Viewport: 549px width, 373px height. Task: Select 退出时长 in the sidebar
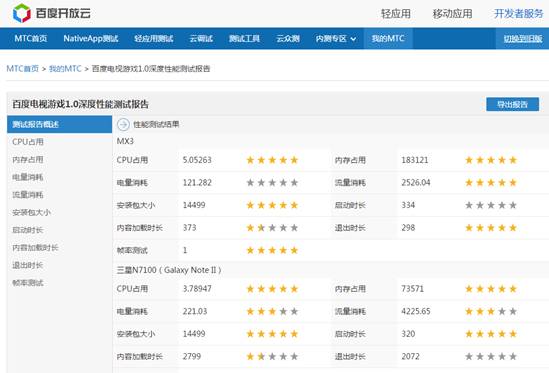click(28, 265)
